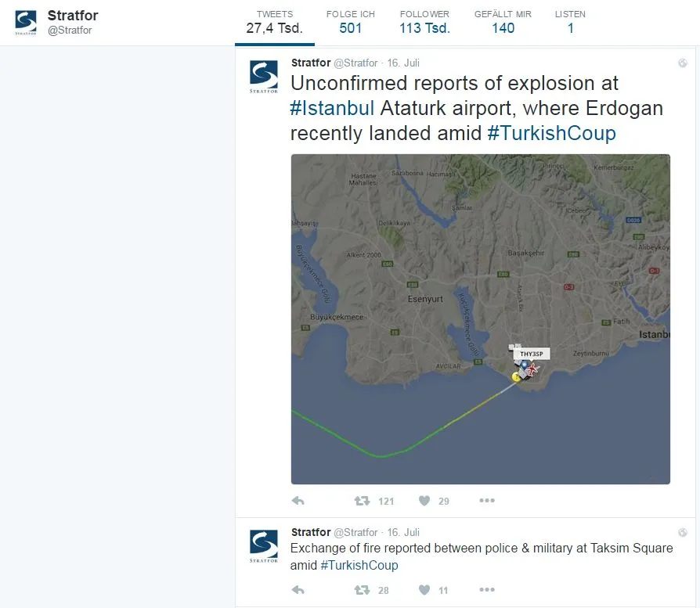Open Stratfor avatar beside the airport tweet

pos(263,77)
